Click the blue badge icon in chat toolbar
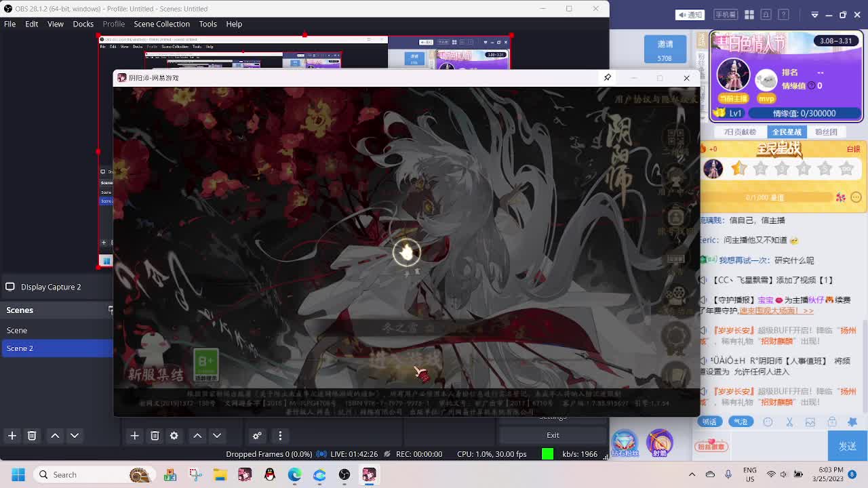The image size is (868, 488). (x=853, y=422)
